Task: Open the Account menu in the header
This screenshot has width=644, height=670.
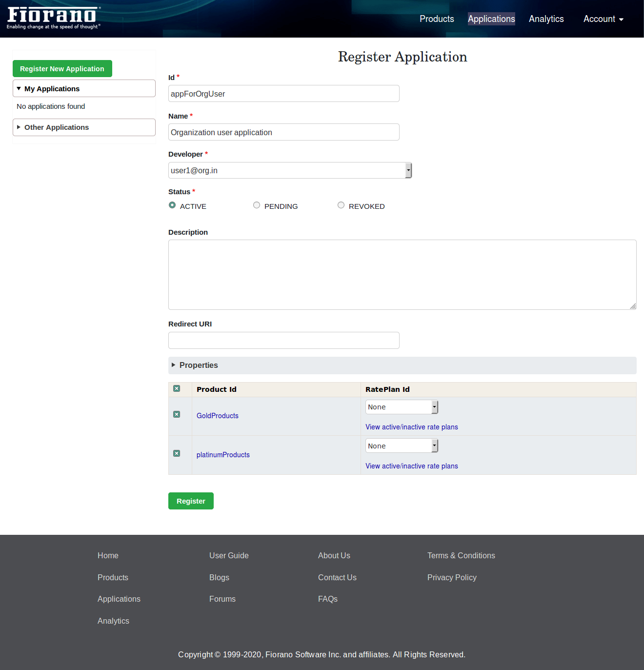Action: [x=603, y=19]
